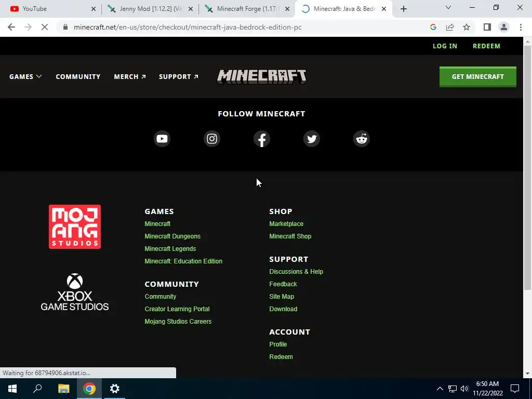This screenshot has height=399, width=532.
Task: Open Profile link under Account
Action: coord(278,344)
